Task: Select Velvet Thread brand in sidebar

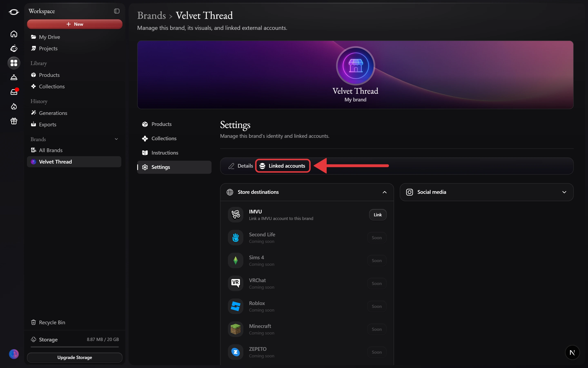Action: (74, 162)
